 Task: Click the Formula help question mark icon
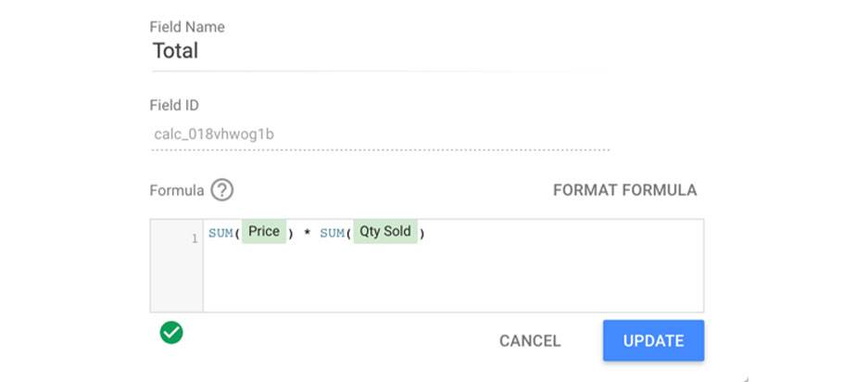tap(222, 190)
